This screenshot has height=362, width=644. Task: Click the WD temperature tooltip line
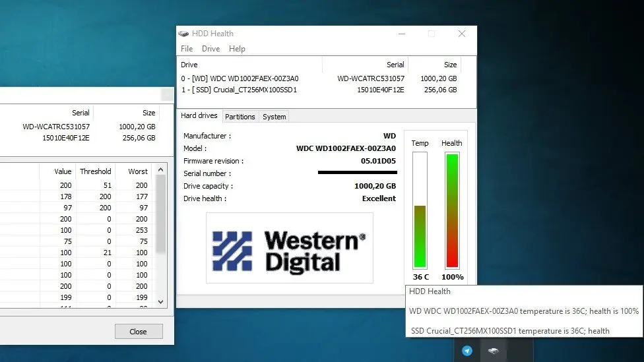click(524, 311)
